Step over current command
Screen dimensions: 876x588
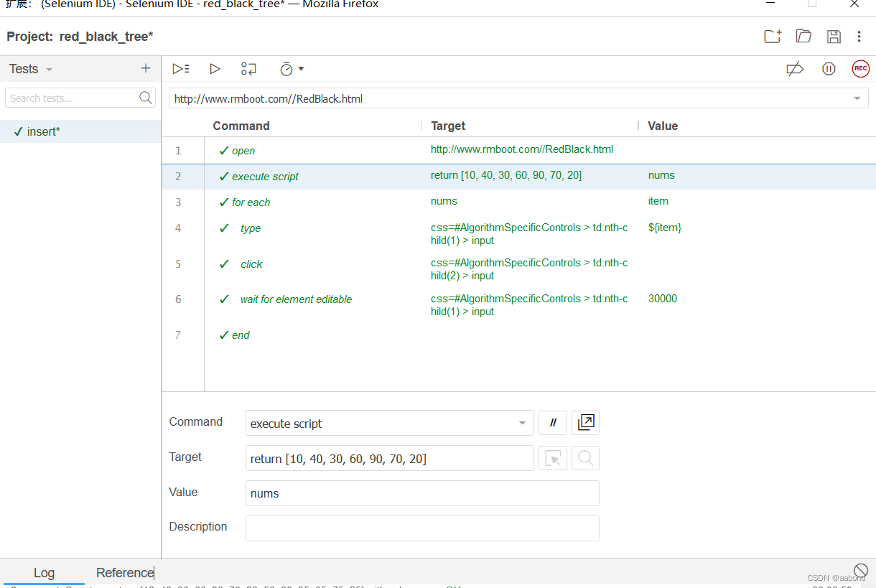click(248, 69)
